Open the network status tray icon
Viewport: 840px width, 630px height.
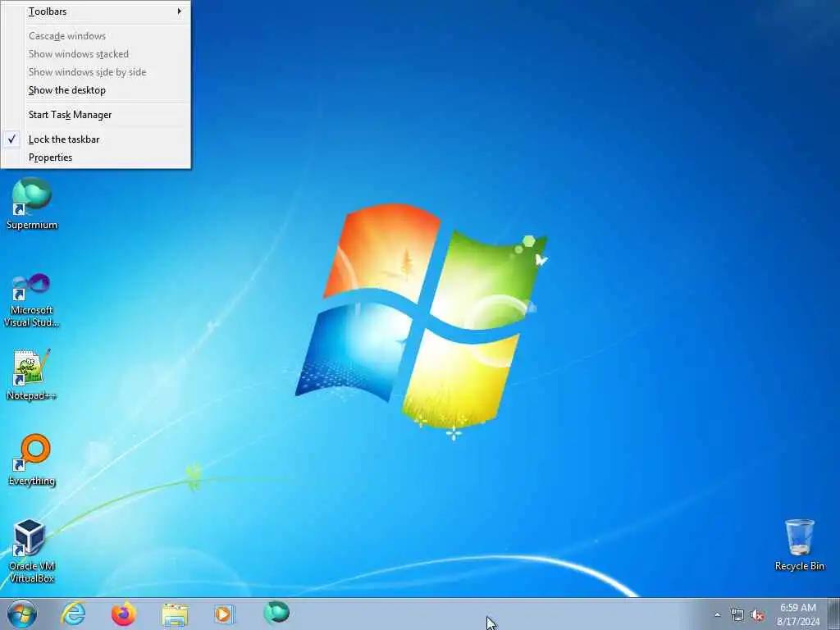tap(737, 615)
